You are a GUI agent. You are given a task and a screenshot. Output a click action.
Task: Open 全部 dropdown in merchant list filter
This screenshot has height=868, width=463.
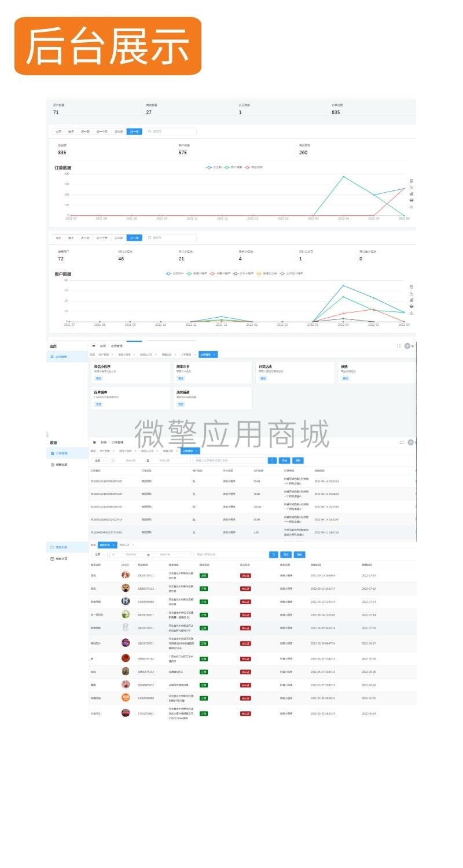pos(99,554)
